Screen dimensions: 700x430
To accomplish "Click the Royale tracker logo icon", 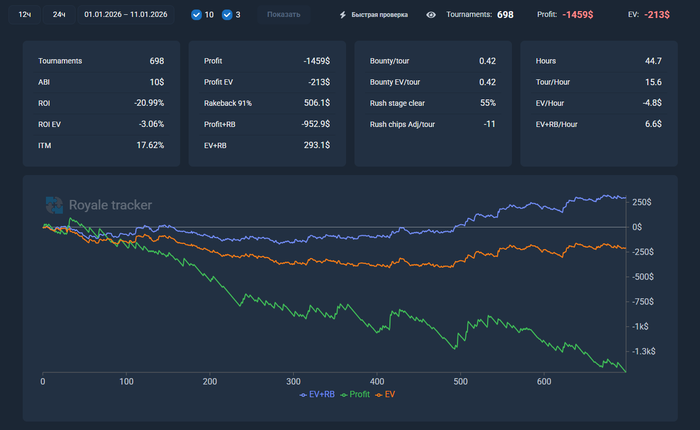I will (54, 205).
